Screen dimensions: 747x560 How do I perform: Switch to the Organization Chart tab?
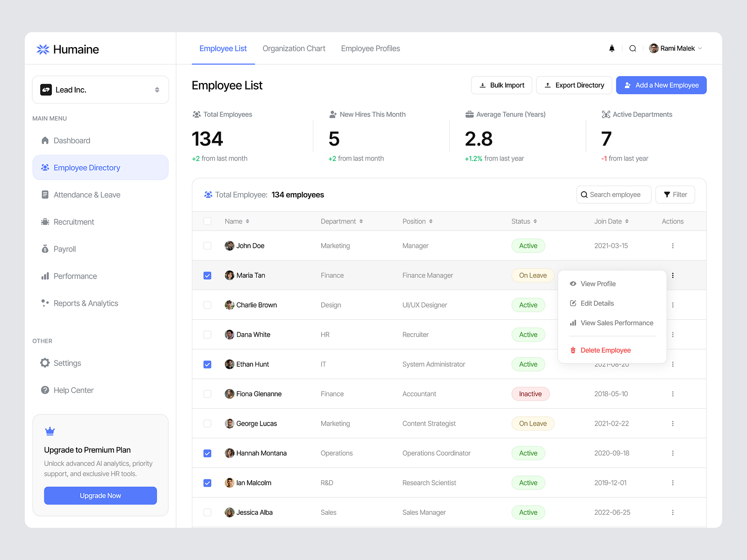294,48
